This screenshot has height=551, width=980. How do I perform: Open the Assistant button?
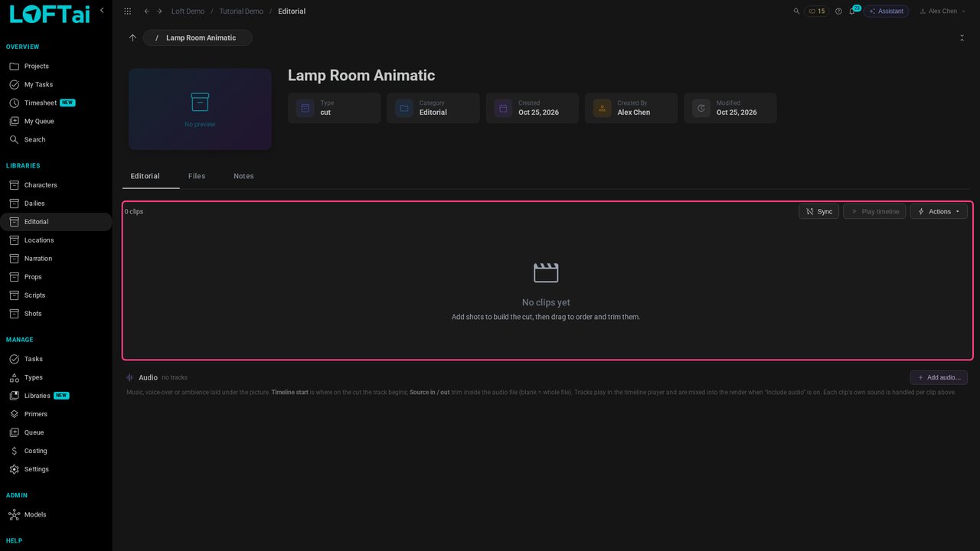(x=887, y=11)
